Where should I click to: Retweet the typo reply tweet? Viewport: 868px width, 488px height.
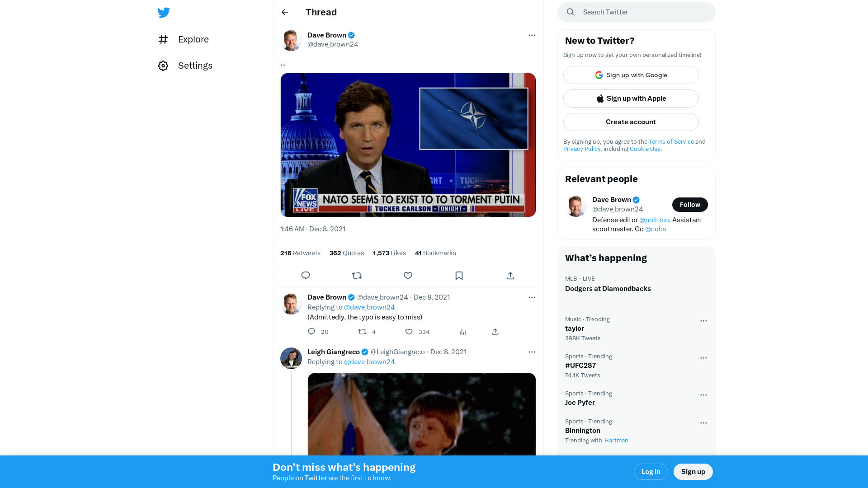tap(362, 332)
